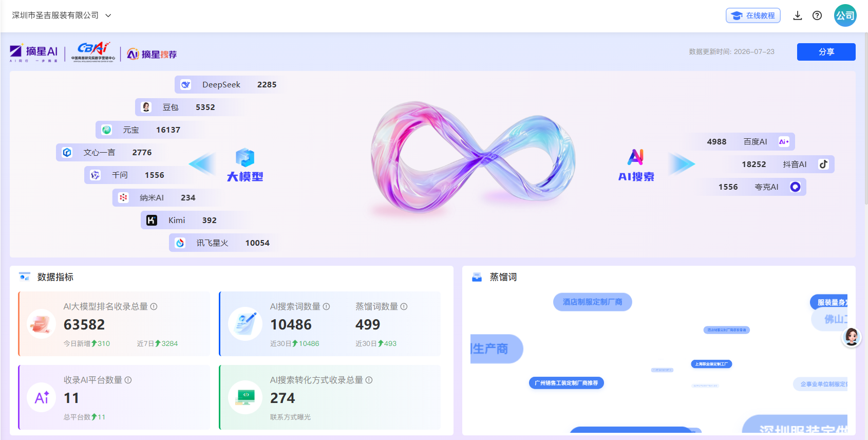Click the 广州销售工装定制厂商推荐 keyword bubble

566,383
